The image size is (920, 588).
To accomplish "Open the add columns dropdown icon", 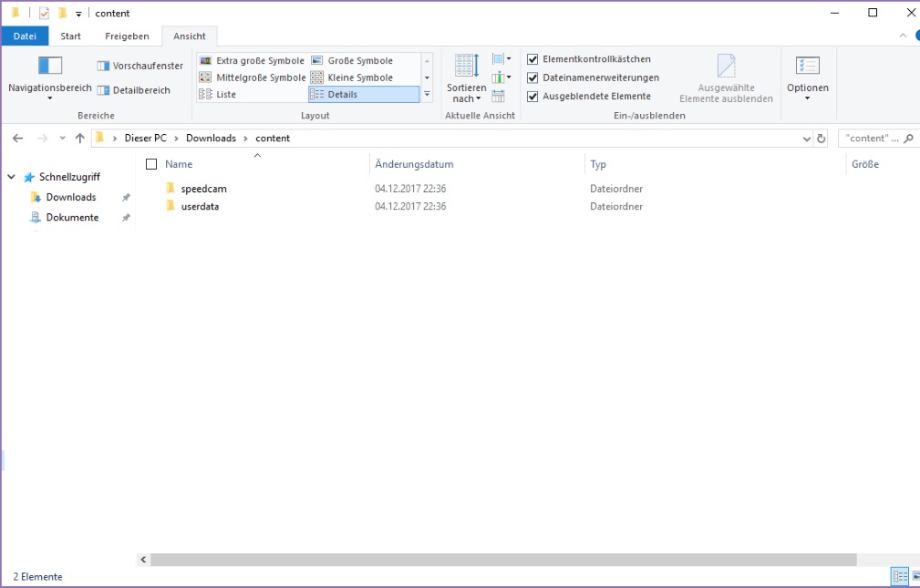I will pyautogui.click(x=501, y=77).
